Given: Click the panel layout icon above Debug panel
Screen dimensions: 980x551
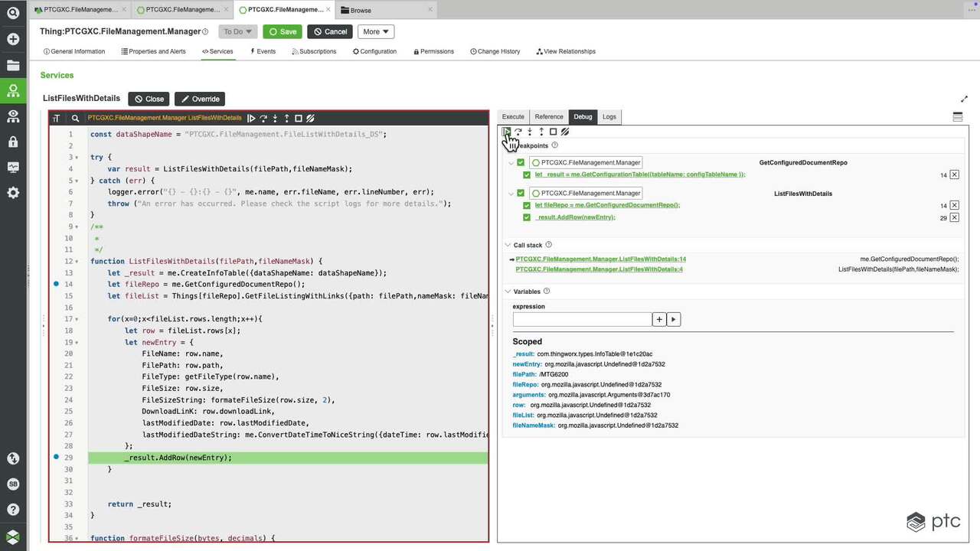Looking at the screenshot, I should pos(957,117).
